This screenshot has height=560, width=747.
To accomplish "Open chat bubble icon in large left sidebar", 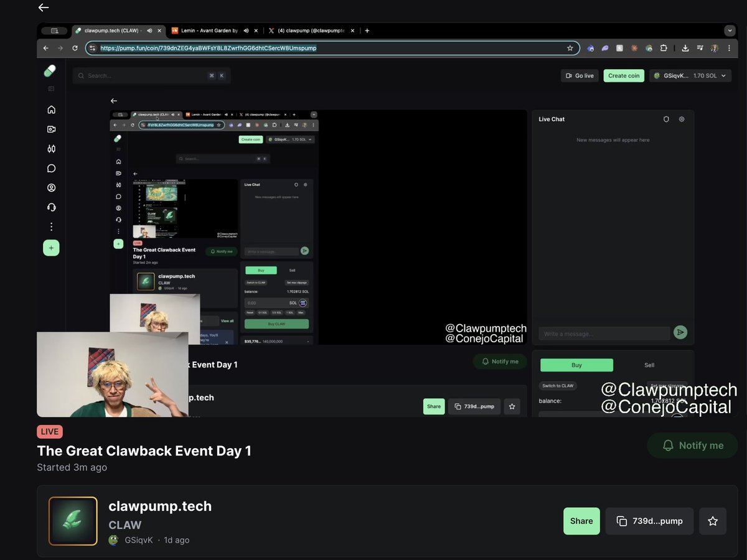I will click(51, 168).
